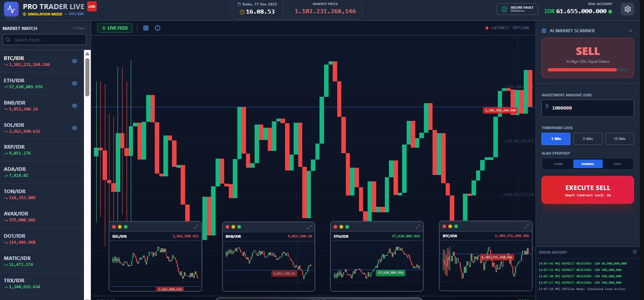Click yellow dot on SOL/IDR mini window

[x=120, y=226]
